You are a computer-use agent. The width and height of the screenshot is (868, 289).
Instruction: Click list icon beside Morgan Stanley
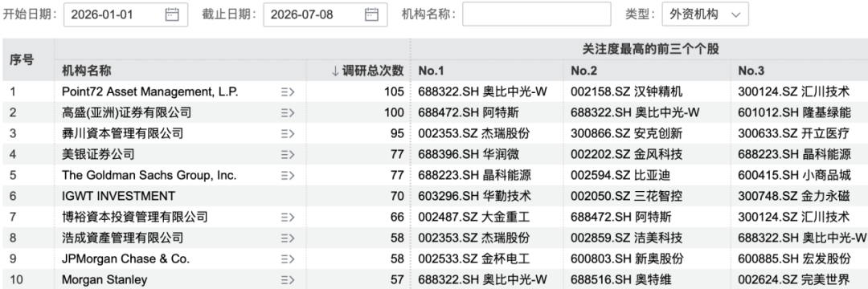pos(287,279)
